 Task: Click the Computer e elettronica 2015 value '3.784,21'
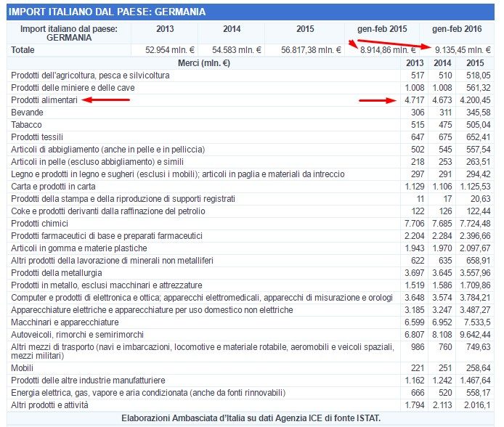coord(475,298)
